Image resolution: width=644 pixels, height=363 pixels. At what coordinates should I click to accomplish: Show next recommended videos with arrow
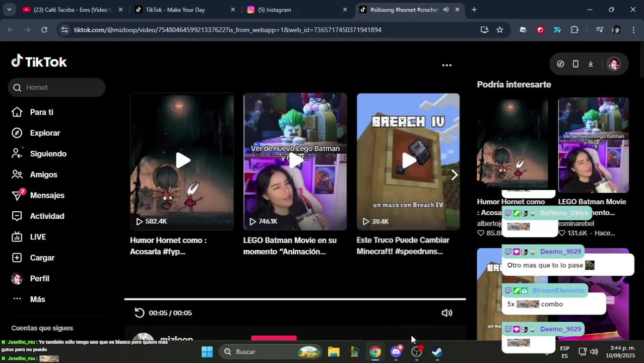pyautogui.click(x=454, y=175)
